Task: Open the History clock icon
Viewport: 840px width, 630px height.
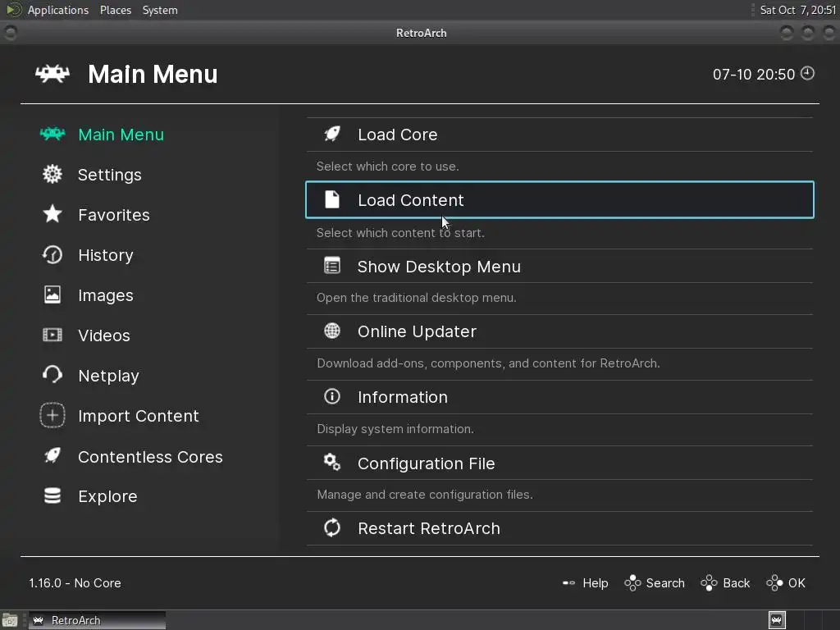Action: point(52,255)
